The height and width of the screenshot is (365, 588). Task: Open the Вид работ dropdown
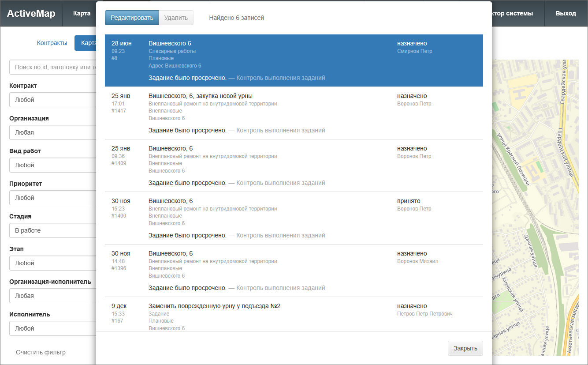coord(53,165)
